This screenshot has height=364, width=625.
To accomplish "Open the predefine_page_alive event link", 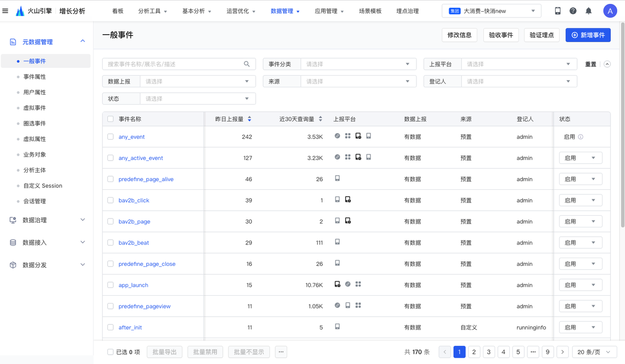I will pyautogui.click(x=146, y=180).
